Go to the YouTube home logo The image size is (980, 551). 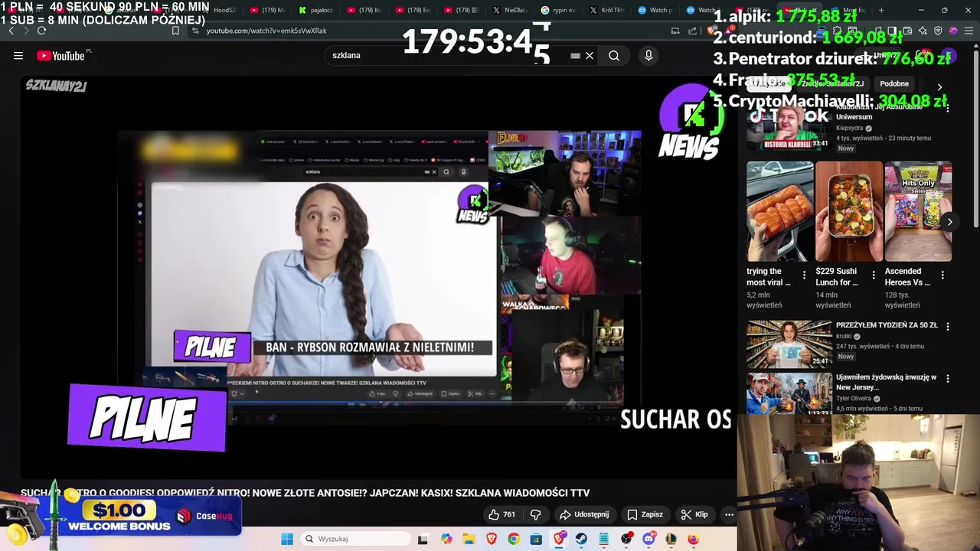pyautogui.click(x=61, y=55)
